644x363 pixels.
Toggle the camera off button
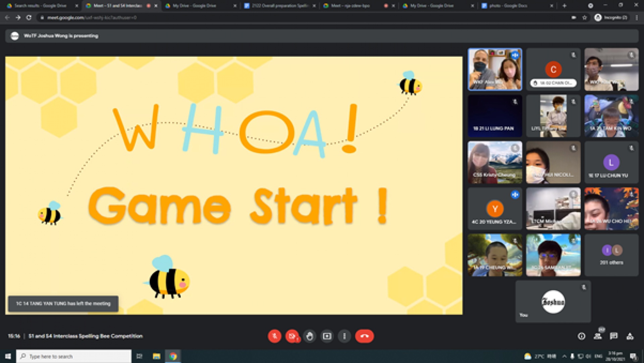coord(292,336)
